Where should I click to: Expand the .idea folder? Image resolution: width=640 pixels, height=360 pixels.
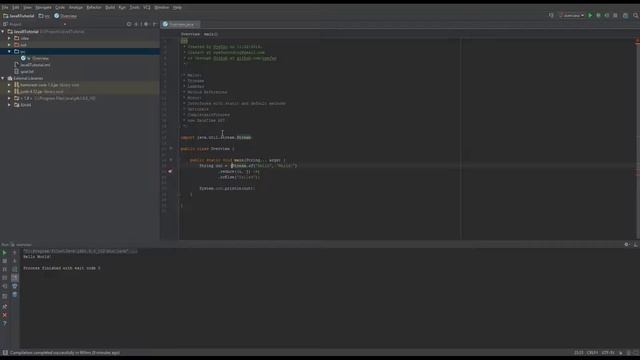[x=9, y=38]
